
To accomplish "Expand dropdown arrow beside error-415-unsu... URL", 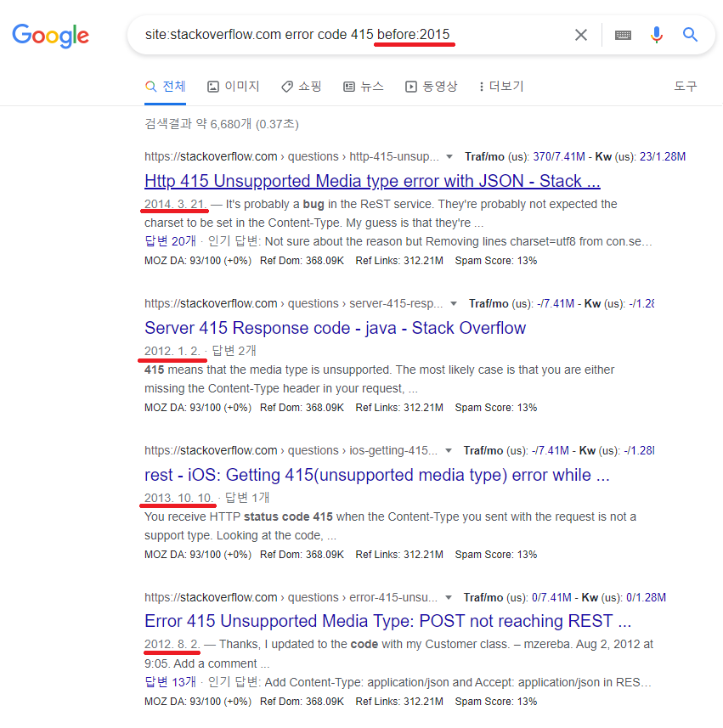I will click(x=449, y=597).
